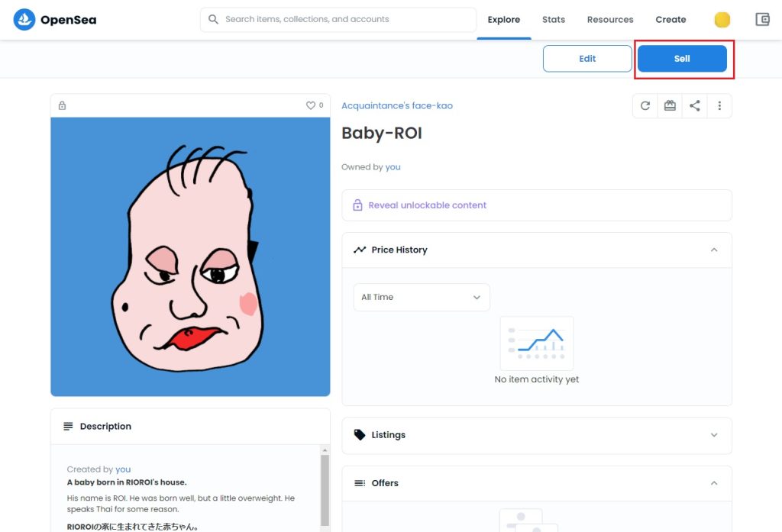Open the three-dot more options menu

tap(719, 105)
